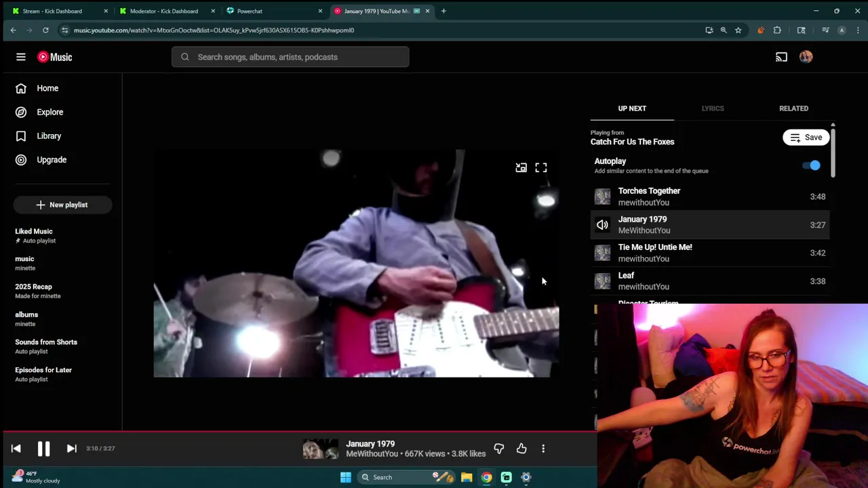Click the search songs, albums, artists field
This screenshot has width=868, height=488.
(290, 57)
